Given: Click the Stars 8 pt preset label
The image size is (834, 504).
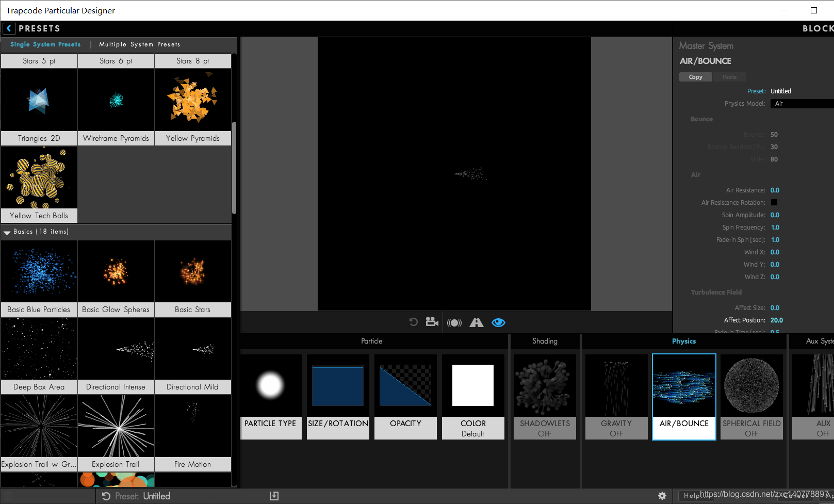Looking at the screenshot, I should [x=193, y=61].
